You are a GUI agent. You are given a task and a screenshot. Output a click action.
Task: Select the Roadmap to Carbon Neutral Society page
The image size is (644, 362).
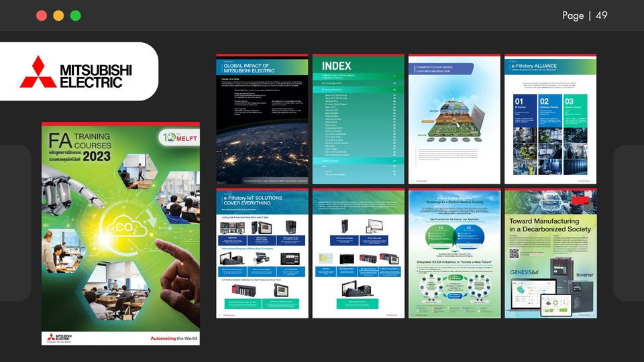click(454, 253)
